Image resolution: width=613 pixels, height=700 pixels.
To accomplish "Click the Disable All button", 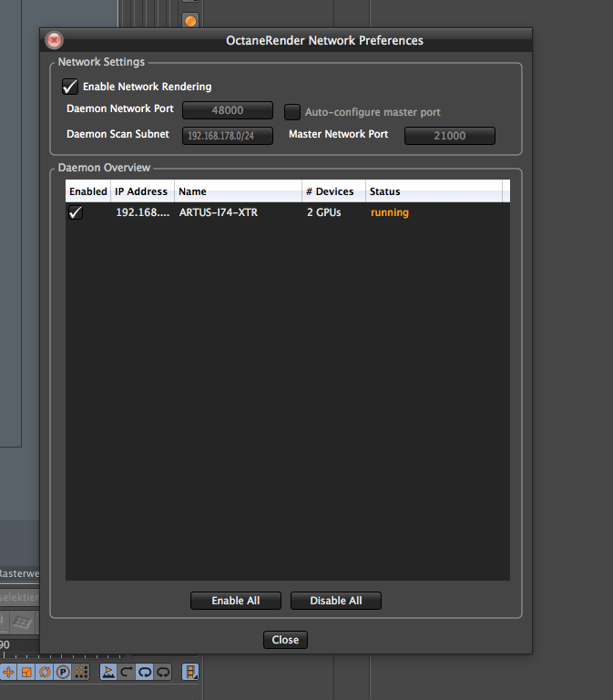I will pyautogui.click(x=336, y=601).
